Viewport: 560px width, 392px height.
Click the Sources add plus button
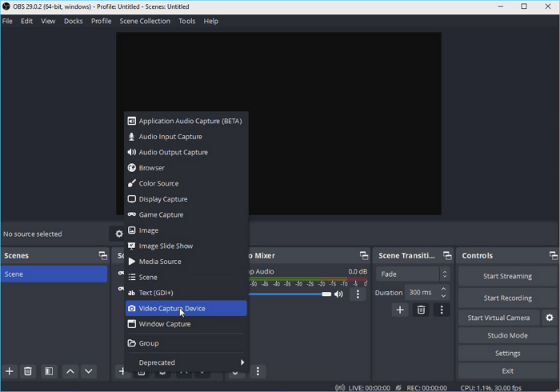(122, 372)
